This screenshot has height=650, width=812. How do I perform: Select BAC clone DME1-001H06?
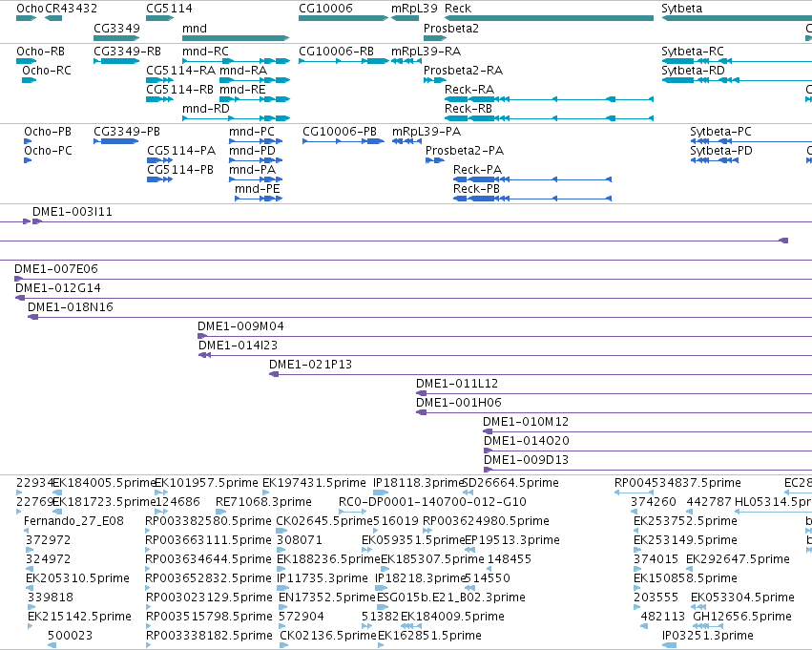[614, 413]
